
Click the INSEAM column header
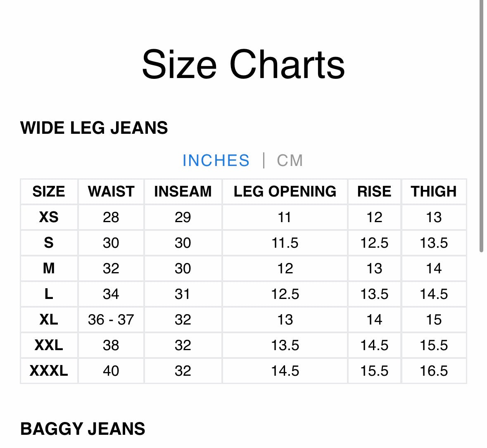pyautogui.click(x=183, y=192)
